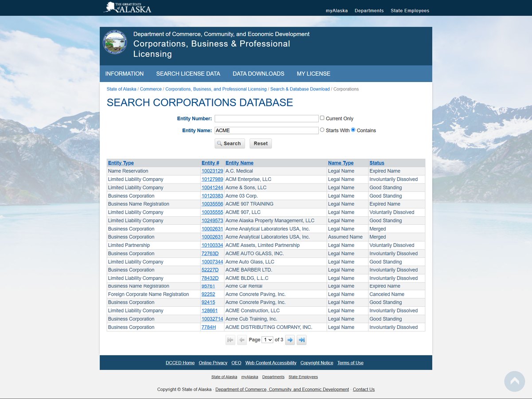Jump to last results page
Viewport: 532px width, 399px height.
click(x=301, y=340)
